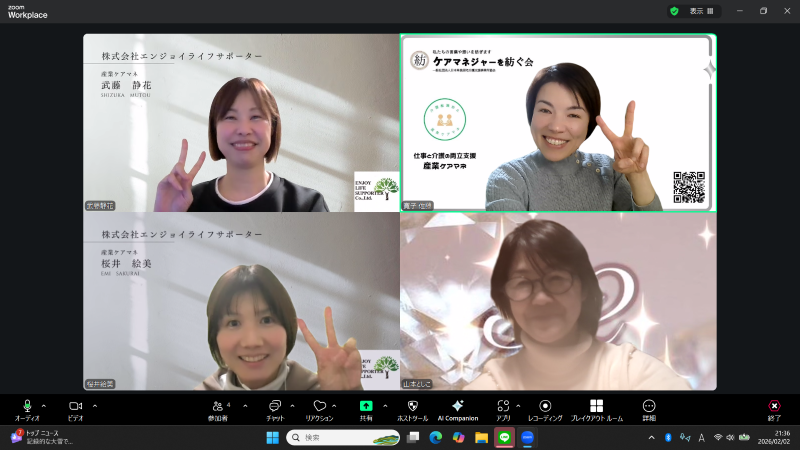The height and width of the screenshot is (450, 800).
Task: Launch AI Companion
Action: [x=458, y=406]
